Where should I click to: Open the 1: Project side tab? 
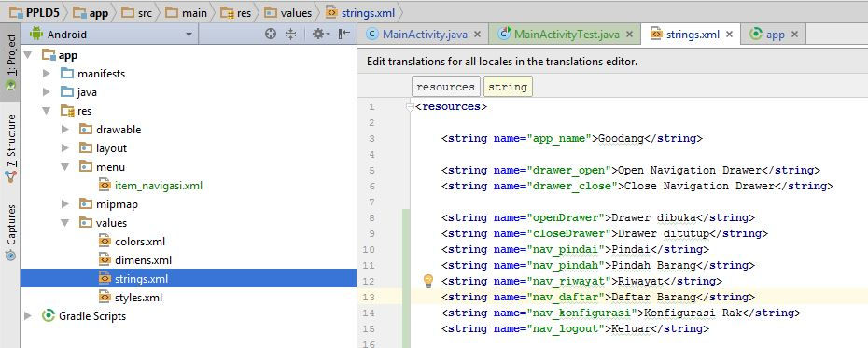pyautogui.click(x=10, y=62)
